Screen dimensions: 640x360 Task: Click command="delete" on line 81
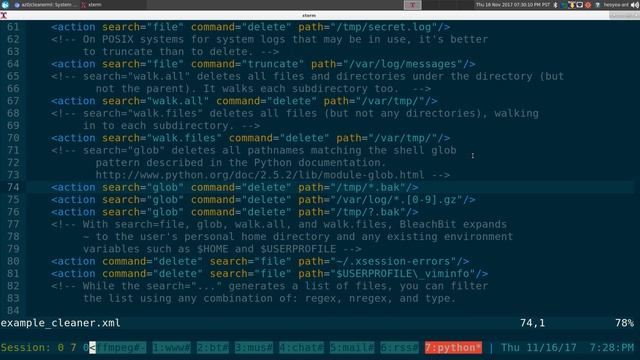(152, 273)
